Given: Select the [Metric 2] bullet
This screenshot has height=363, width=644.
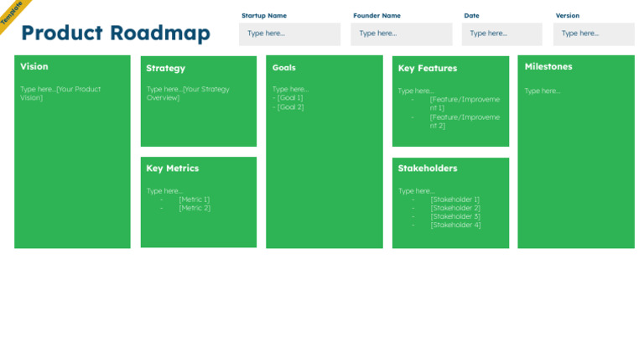Looking at the screenshot, I should click(195, 208).
